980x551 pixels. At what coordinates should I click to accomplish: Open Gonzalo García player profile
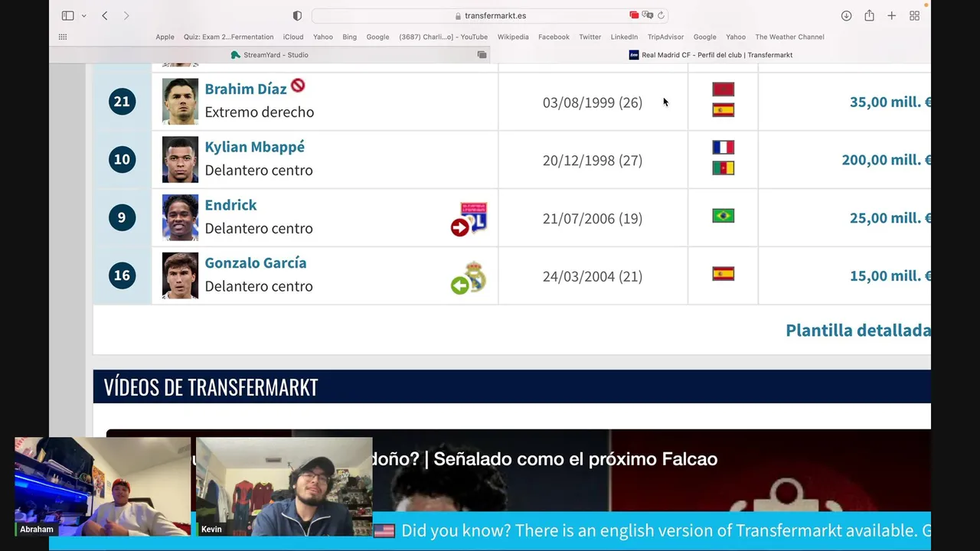[x=255, y=262]
